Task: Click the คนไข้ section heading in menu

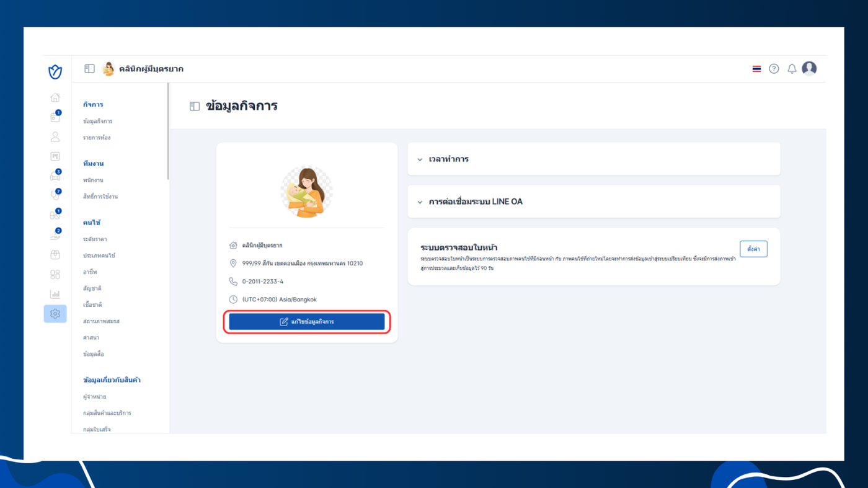Action: [92, 223]
